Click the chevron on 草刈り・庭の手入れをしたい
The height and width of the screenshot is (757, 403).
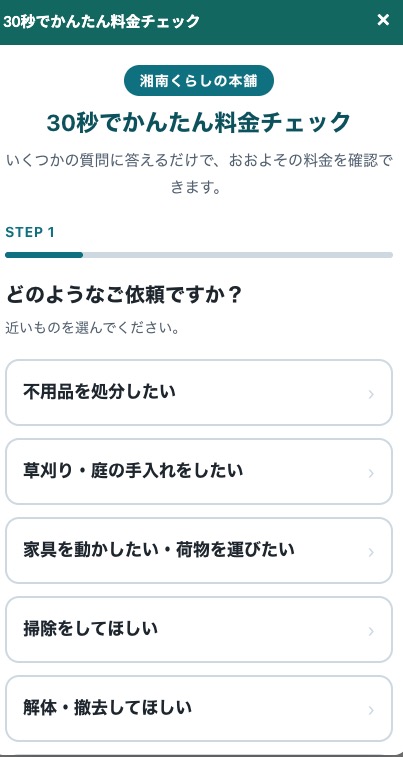click(x=371, y=473)
